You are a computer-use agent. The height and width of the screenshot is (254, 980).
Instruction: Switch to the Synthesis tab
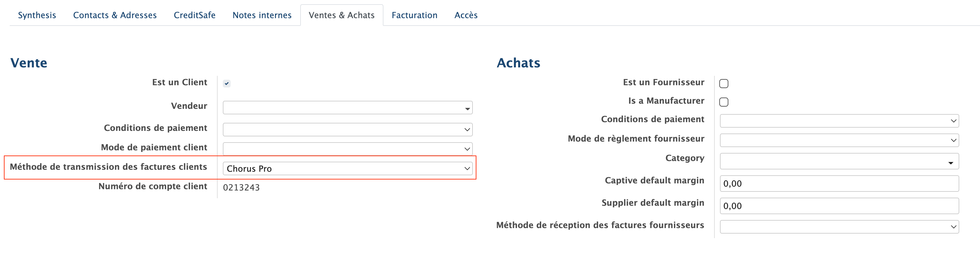pyautogui.click(x=37, y=15)
